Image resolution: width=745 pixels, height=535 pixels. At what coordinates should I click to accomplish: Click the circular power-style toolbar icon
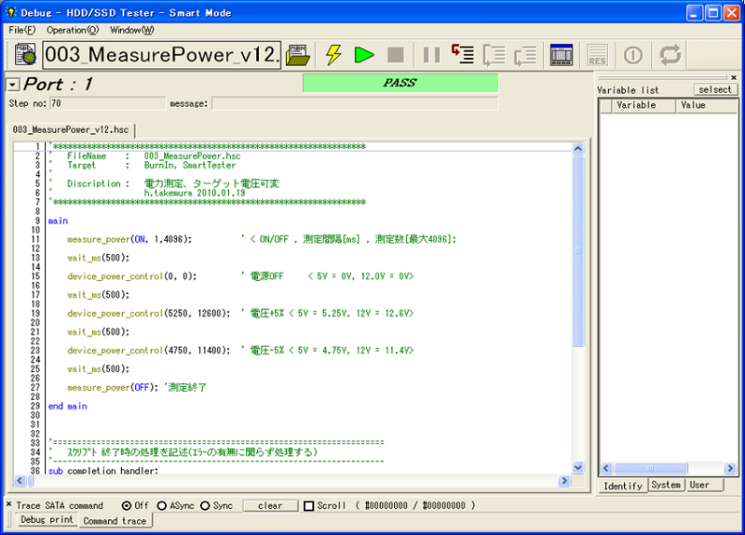coord(633,55)
